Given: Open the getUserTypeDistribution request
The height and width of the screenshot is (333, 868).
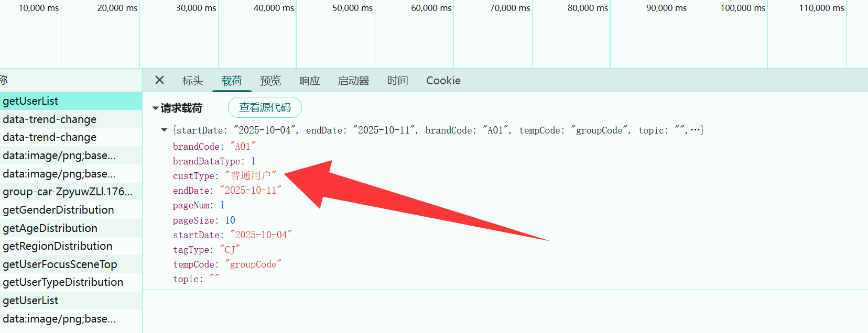Looking at the screenshot, I should (x=63, y=282).
